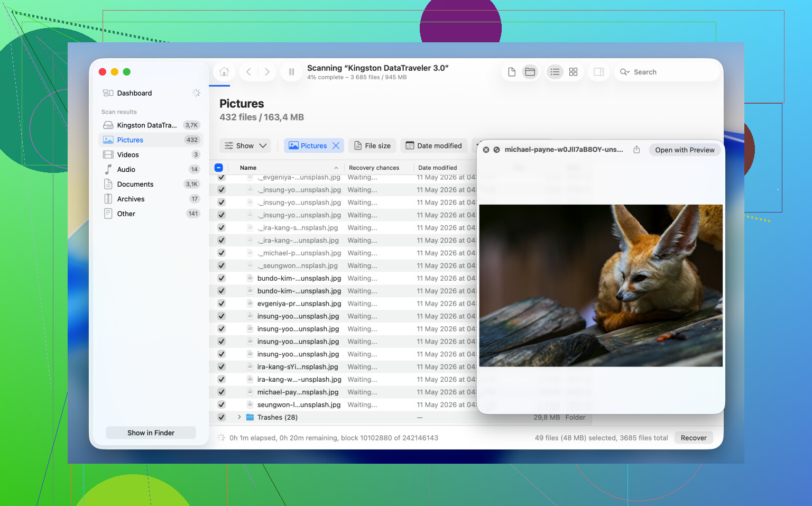Click the Videos film icon
This screenshot has height=506, width=812.
pyautogui.click(x=108, y=155)
